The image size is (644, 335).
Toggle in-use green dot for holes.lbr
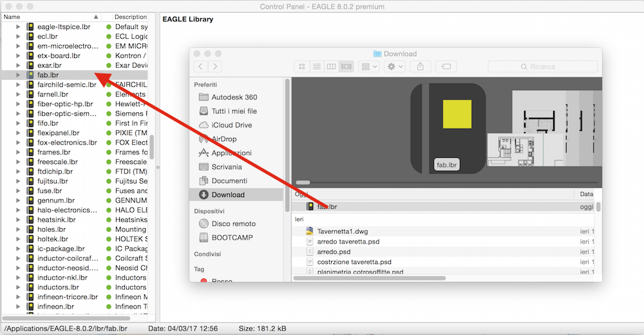109,229
